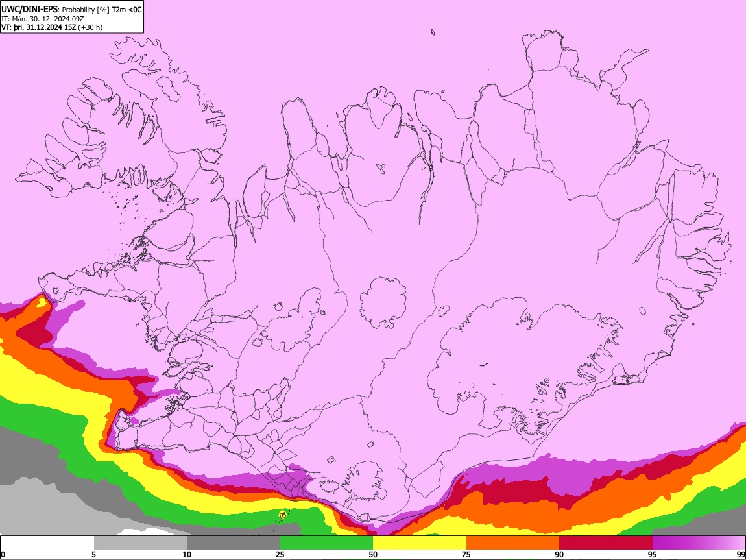Click the red 90–95% legend segment
Screen dimensions: 746x560
pos(606,542)
